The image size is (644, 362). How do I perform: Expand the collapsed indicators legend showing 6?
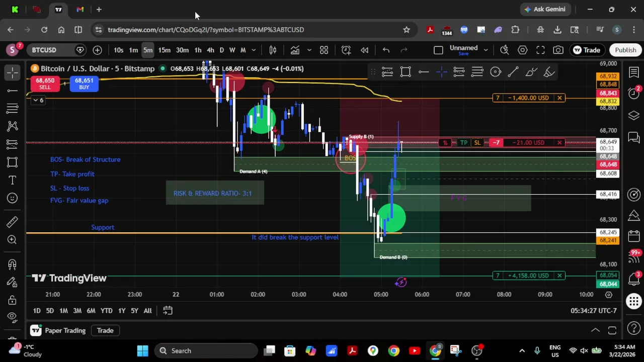point(38,100)
